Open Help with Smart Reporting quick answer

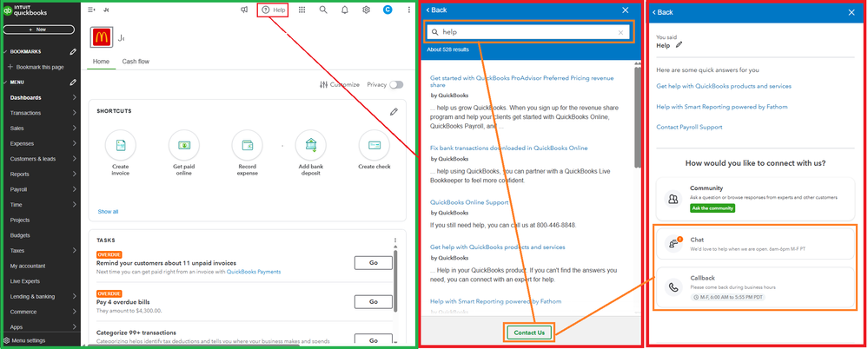pos(722,107)
